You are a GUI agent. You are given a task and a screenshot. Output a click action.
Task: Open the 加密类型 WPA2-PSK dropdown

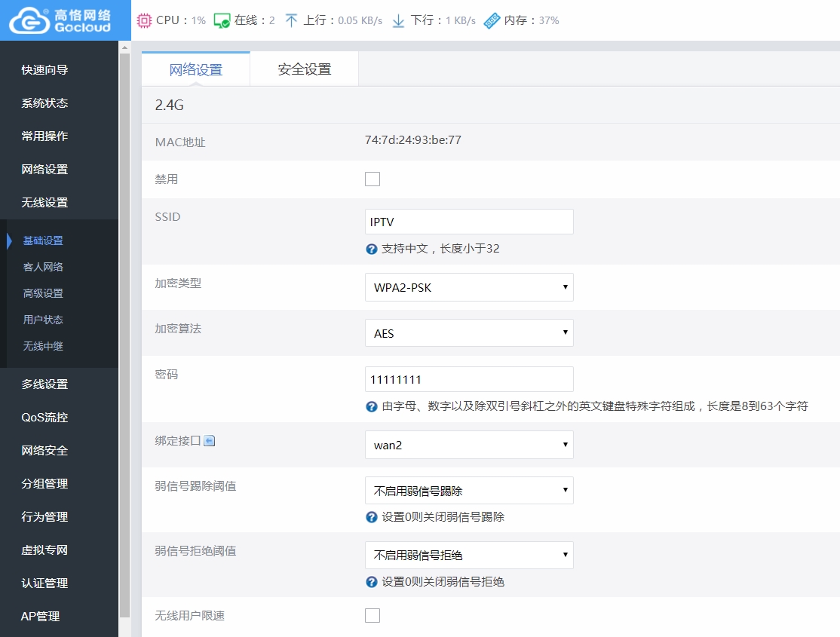[469, 287]
